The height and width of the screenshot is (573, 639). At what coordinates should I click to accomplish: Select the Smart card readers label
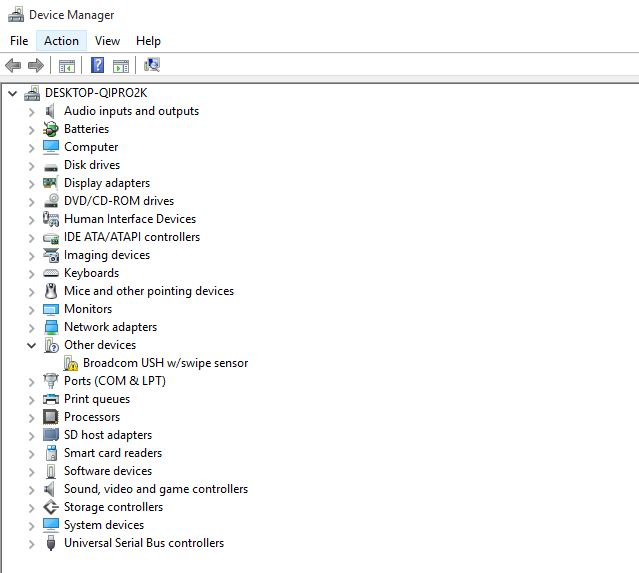click(x=113, y=453)
